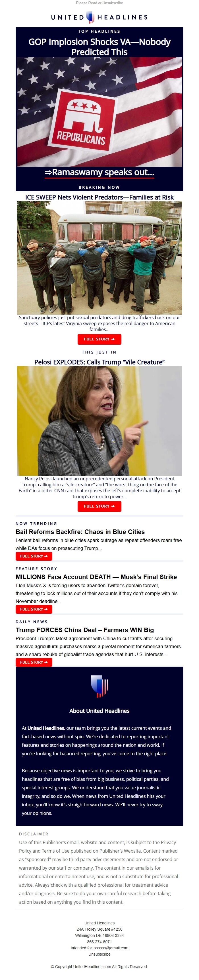Open the ICE SWEEP Nets Violent Predators headline
199x980 pixels.
point(100,197)
